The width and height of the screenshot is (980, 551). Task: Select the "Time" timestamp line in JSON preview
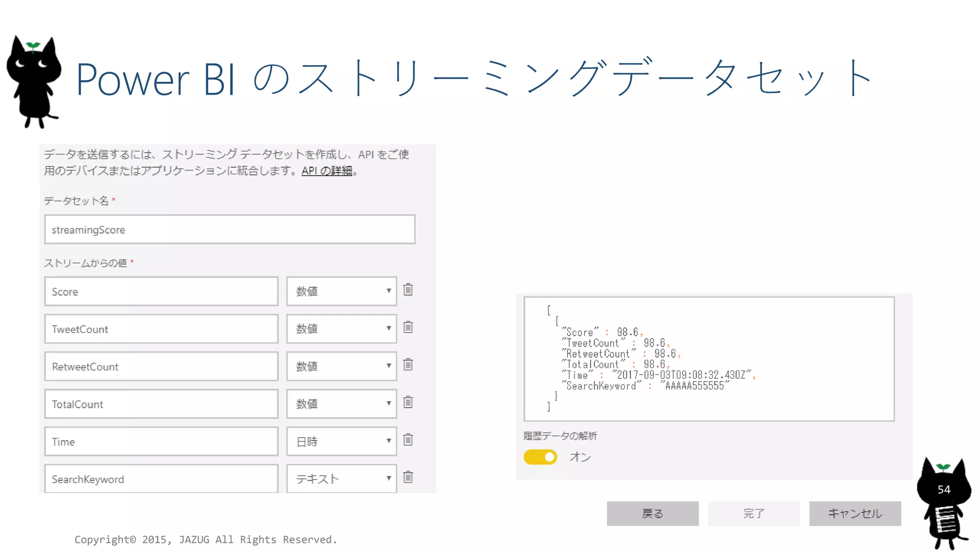[x=658, y=375]
